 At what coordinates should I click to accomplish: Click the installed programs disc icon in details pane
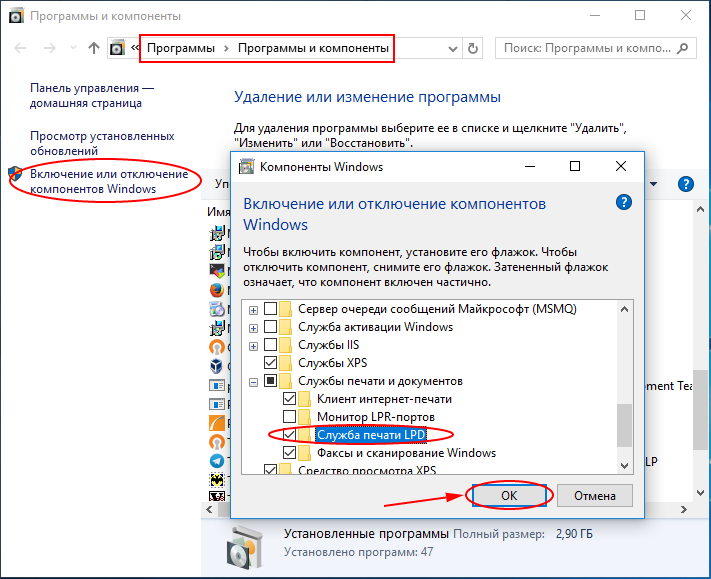(245, 548)
